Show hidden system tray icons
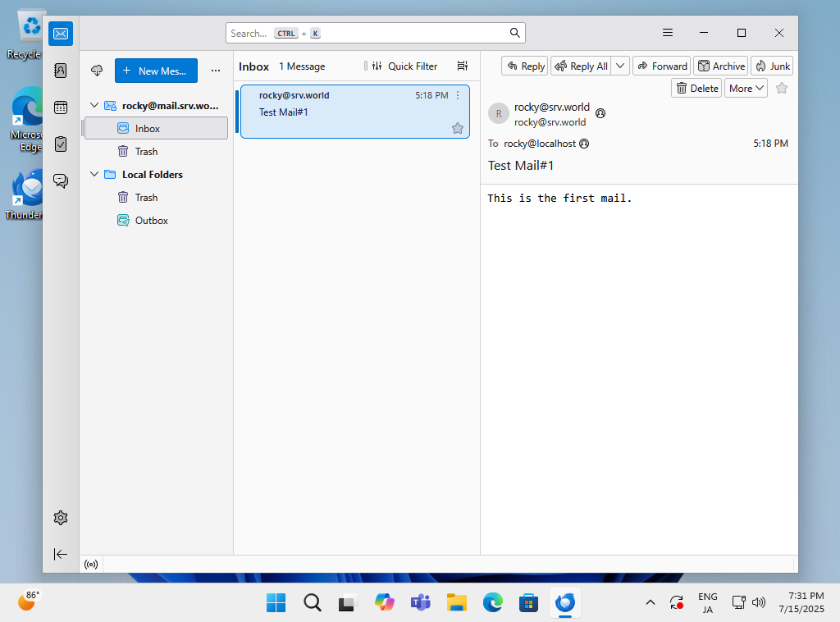The width and height of the screenshot is (840, 622). 651,602
